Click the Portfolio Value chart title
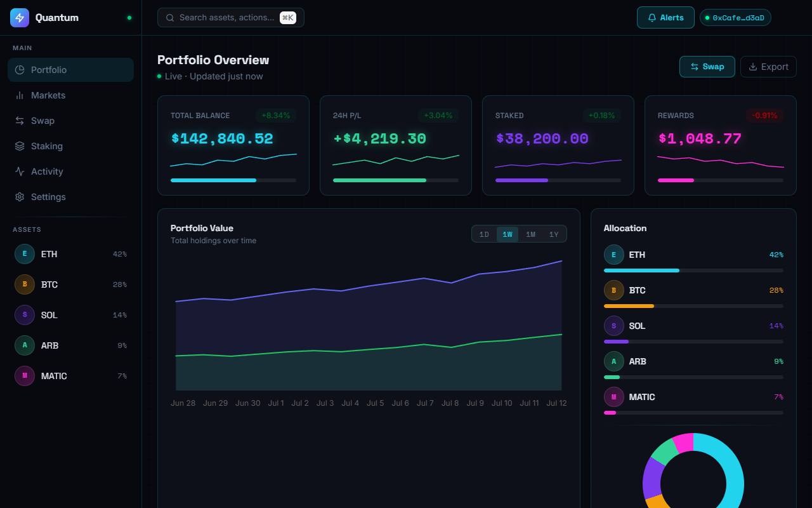Screen dimensions: 812x508 202,228
